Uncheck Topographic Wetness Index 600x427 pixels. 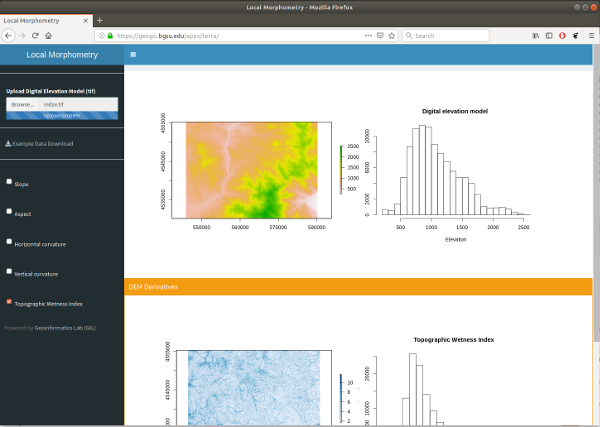coord(9,301)
